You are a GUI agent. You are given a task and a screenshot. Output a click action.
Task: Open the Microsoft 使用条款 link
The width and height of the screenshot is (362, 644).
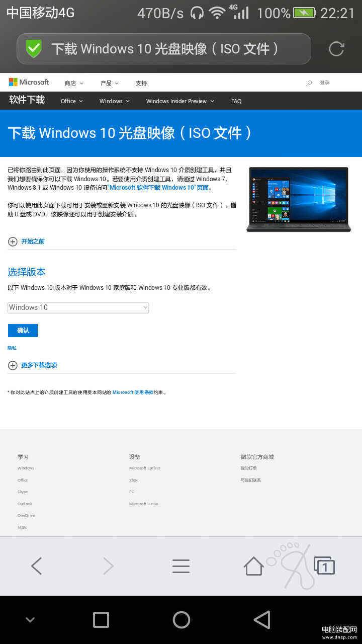click(x=133, y=392)
